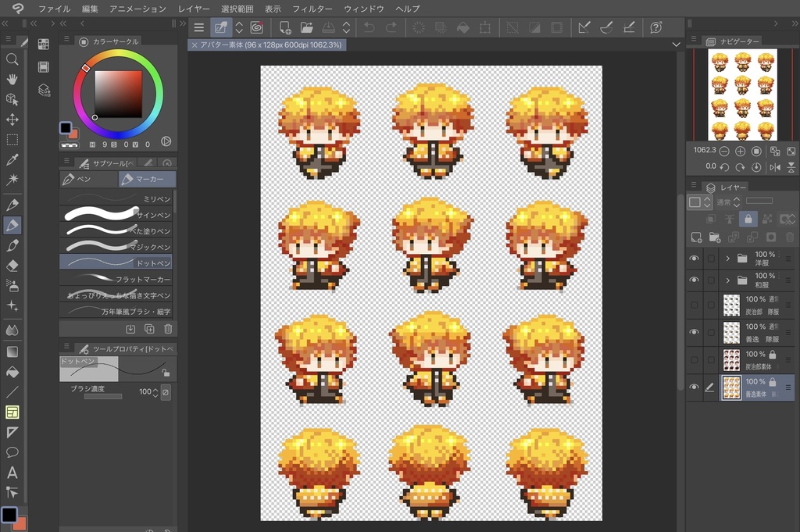The width and height of the screenshot is (800, 532).
Task: Open the レイヤー menu
Action: tap(194, 9)
